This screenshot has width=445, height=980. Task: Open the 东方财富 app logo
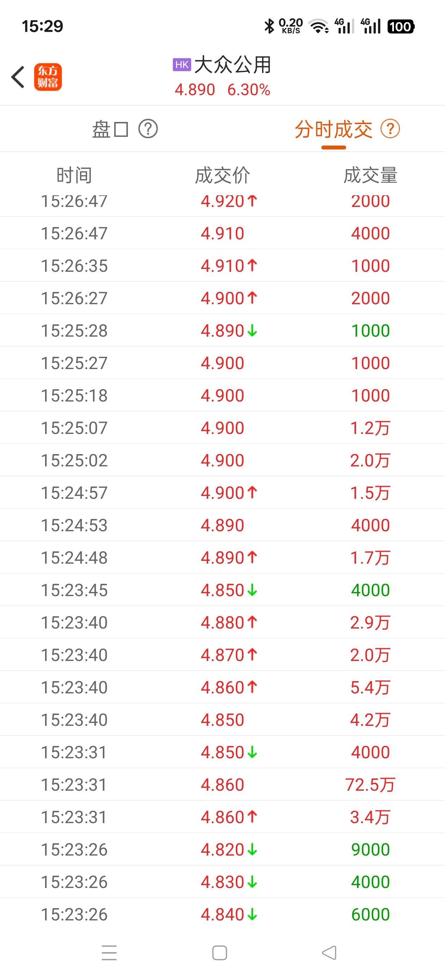tap(48, 77)
